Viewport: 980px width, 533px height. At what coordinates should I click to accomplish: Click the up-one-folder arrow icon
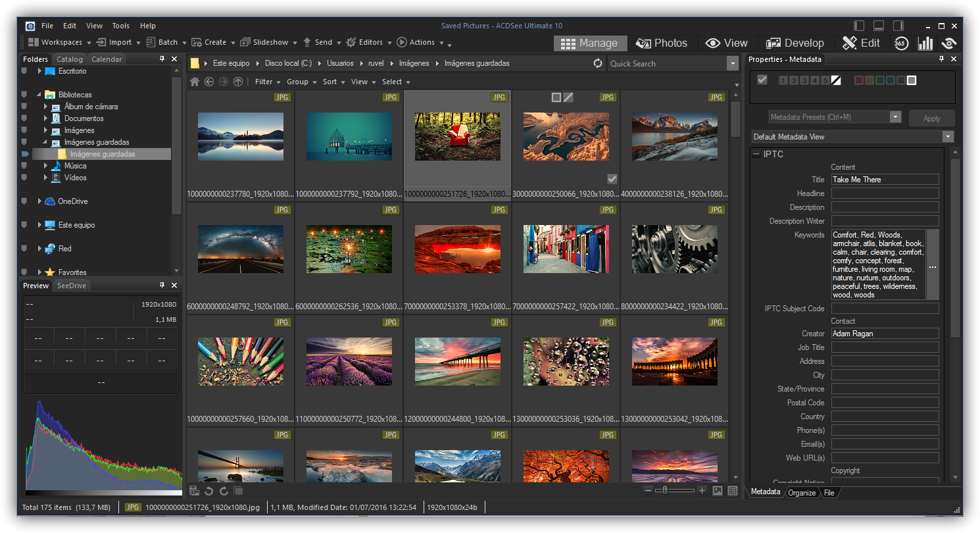[x=237, y=82]
